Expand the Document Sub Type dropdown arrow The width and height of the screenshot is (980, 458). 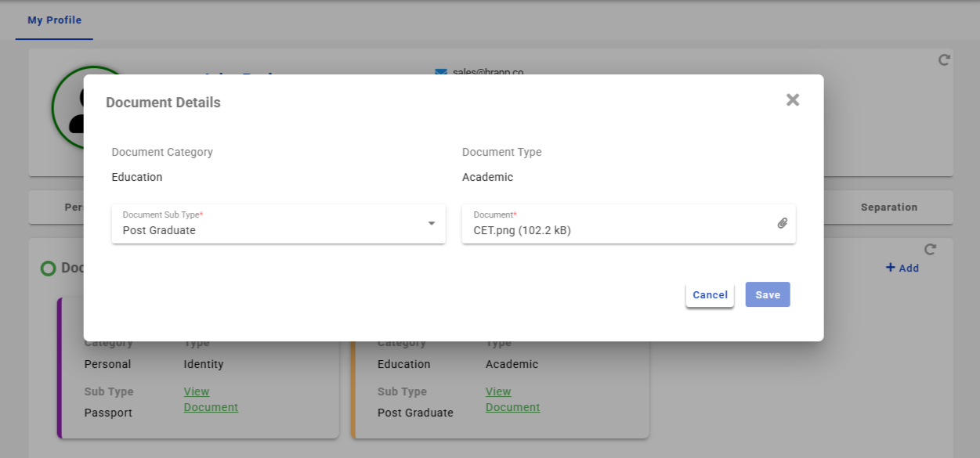point(431,224)
